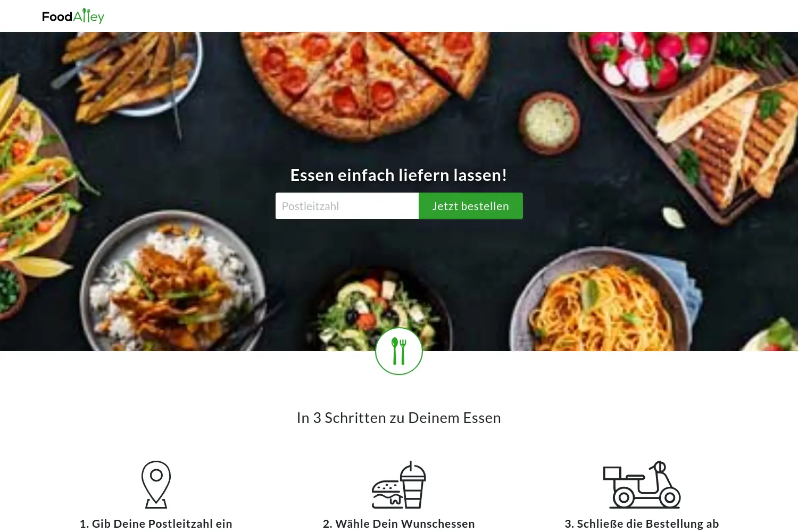The height and width of the screenshot is (532, 798).
Task: Click the delivery scooter icon
Action: coord(642,485)
